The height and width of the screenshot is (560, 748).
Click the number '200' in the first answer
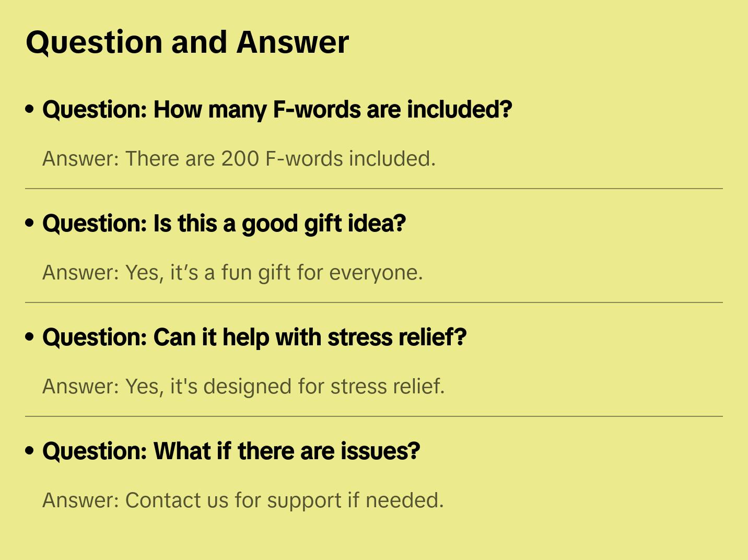point(240,159)
